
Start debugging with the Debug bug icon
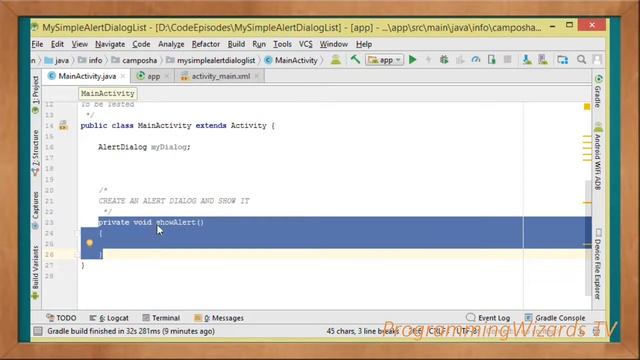pyautogui.click(x=444, y=60)
